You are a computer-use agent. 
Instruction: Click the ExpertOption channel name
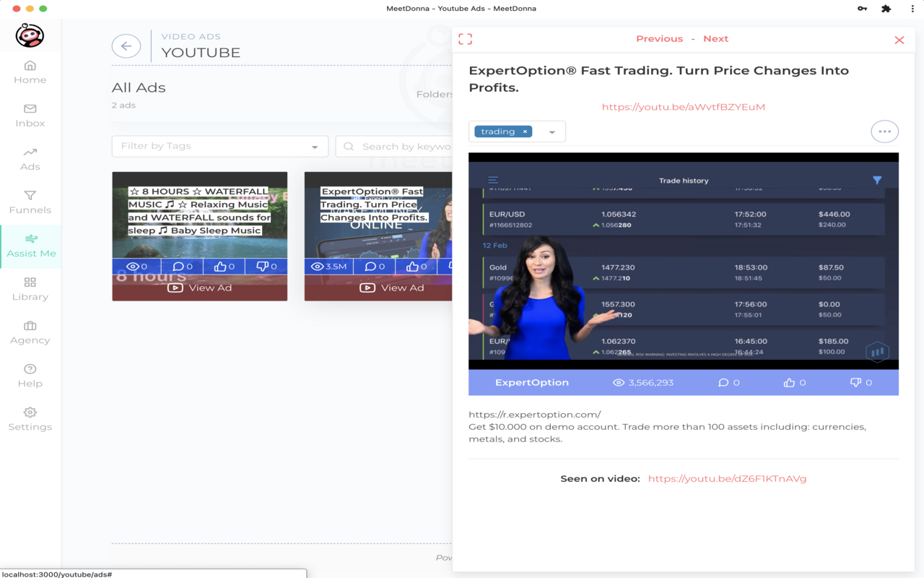click(x=532, y=383)
